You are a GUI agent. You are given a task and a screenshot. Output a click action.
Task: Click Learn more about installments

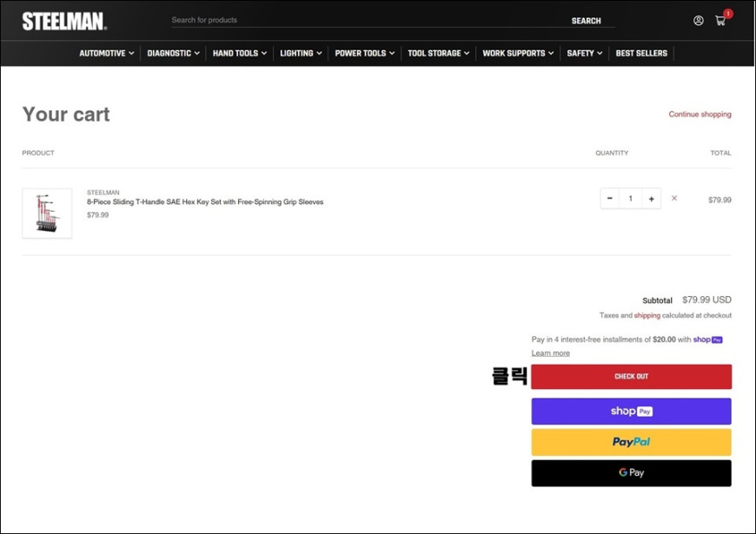tap(551, 353)
